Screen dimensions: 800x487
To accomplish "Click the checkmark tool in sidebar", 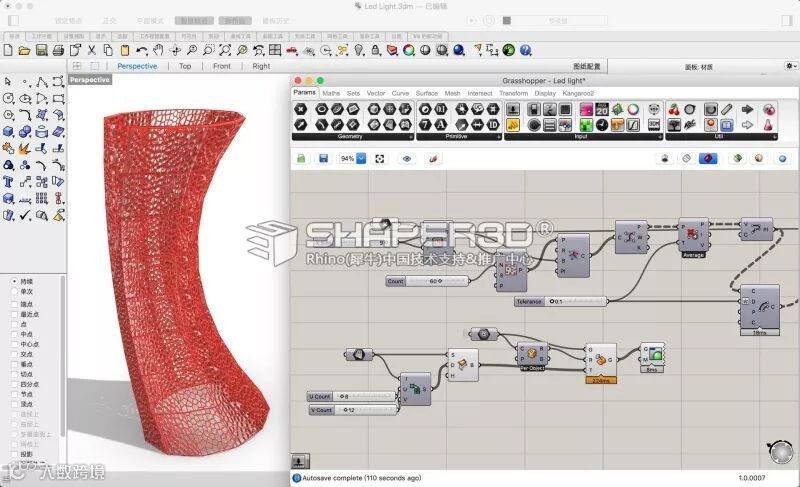I will click(x=25, y=215).
